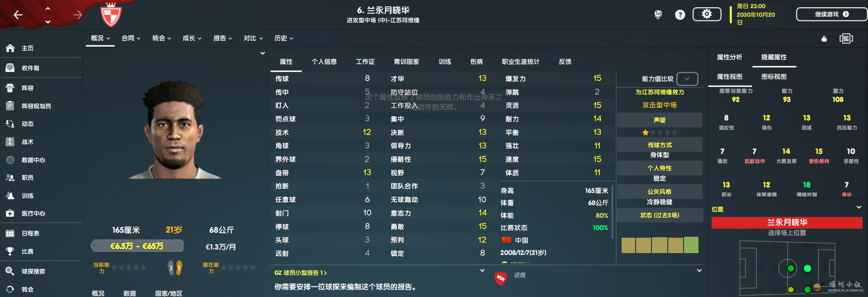The image size is (868, 297).
Task: Select bright green position dot on pitch
Action: coord(807,268)
